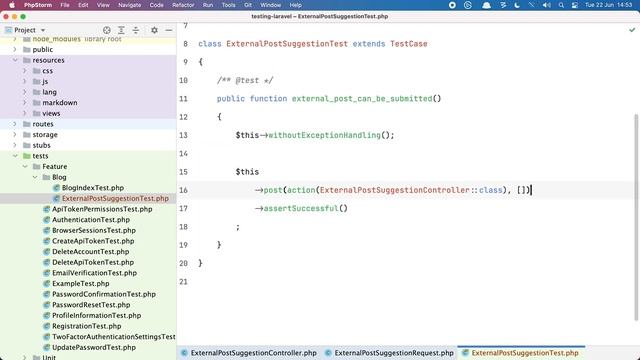Click line number 16 in the gutter
The width and height of the screenshot is (640, 360).
point(183,190)
